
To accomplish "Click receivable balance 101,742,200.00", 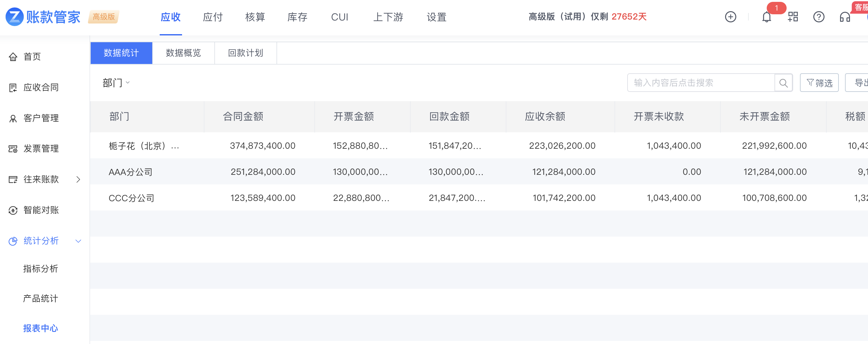I will pos(564,198).
